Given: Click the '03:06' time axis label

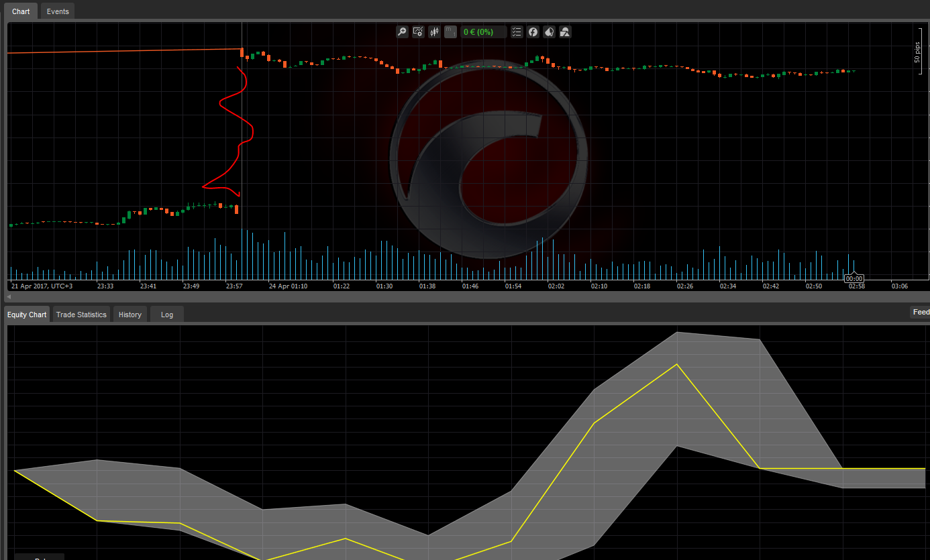Looking at the screenshot, I should point(900,286).
